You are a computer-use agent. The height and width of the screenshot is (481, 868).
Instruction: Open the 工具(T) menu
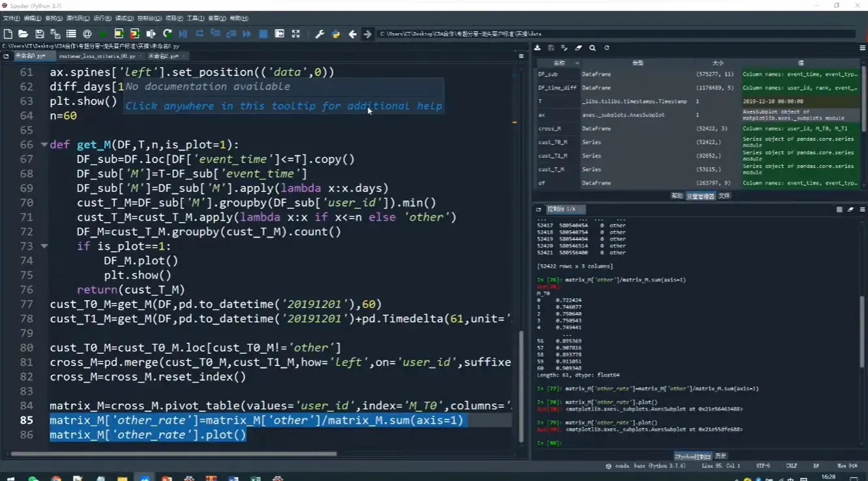pyautogui.click(x=195, y=18)
